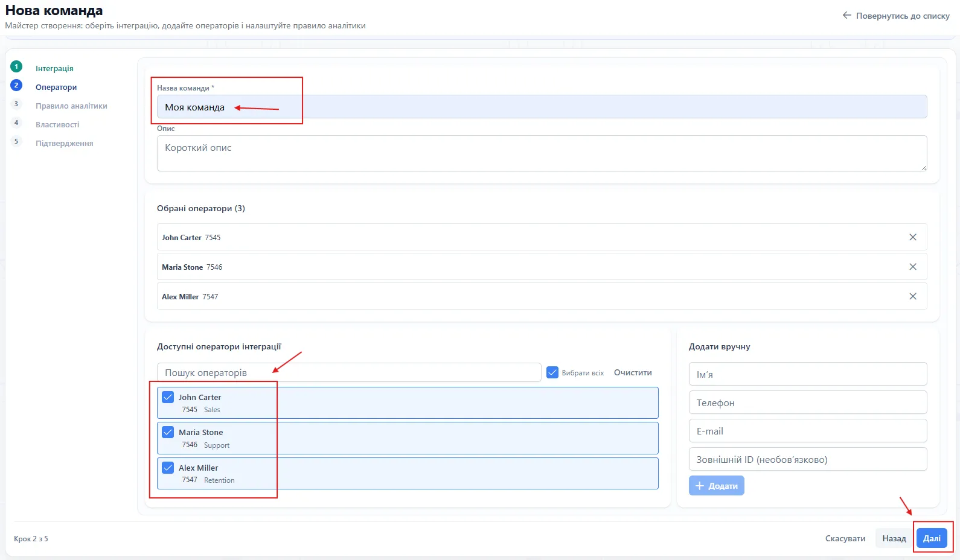The width and height of the screenshot is (960, 560).
Task: Click the Додати вручну heading
Action: (720, 346)
